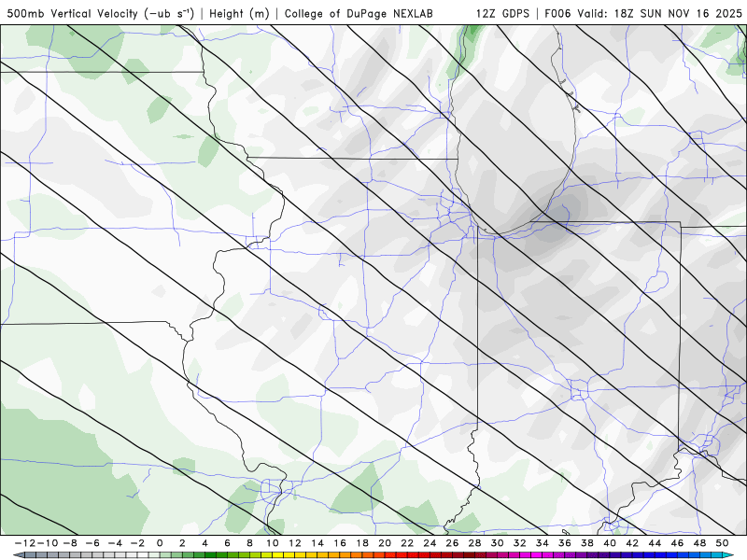747x560 pixels.
Task: Click the 44 colorbar label
Action: [655, 543]
